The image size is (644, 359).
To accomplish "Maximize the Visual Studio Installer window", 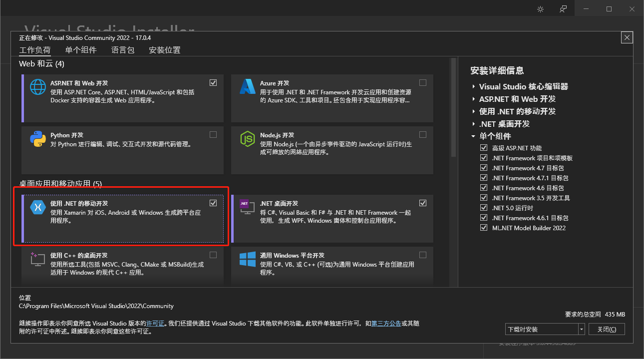I will pos(609,9).
